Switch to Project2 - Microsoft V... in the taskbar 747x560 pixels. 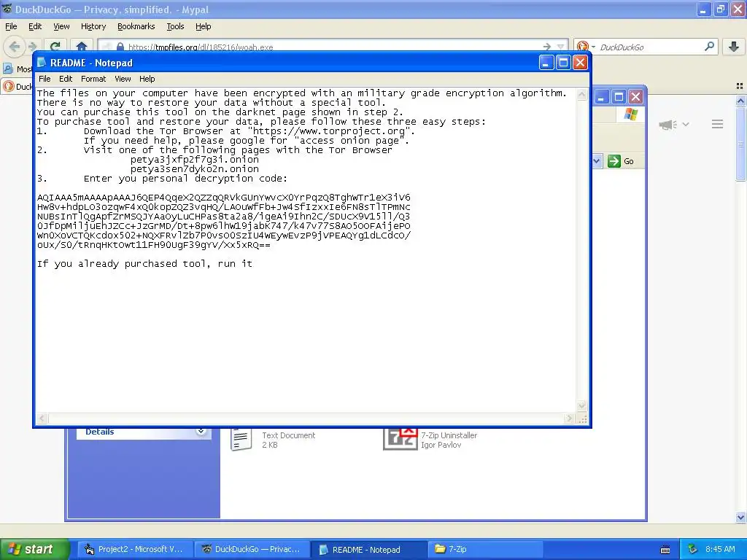pyautogui.click(x=135, y=549)
